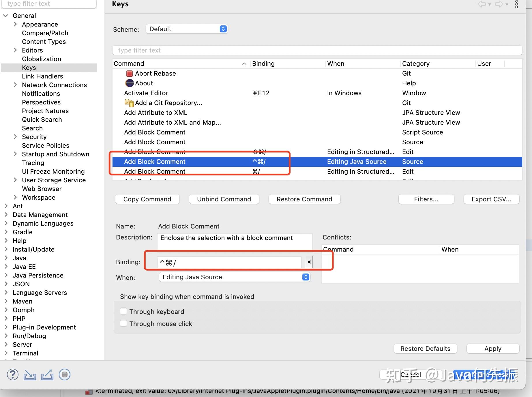This screenshot has width=532, height=397.
Task: Click the Copy Command button
Action: 147,199
